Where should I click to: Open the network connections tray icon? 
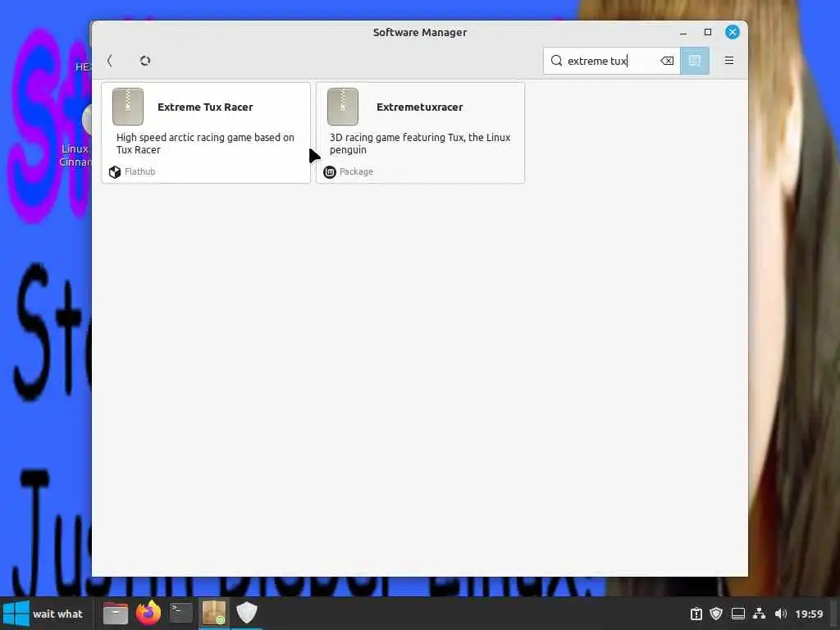click(759, 614)
